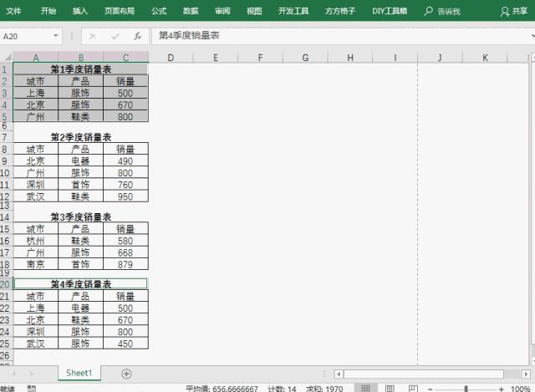Click the cell with value 950

[x=125, y=196]
